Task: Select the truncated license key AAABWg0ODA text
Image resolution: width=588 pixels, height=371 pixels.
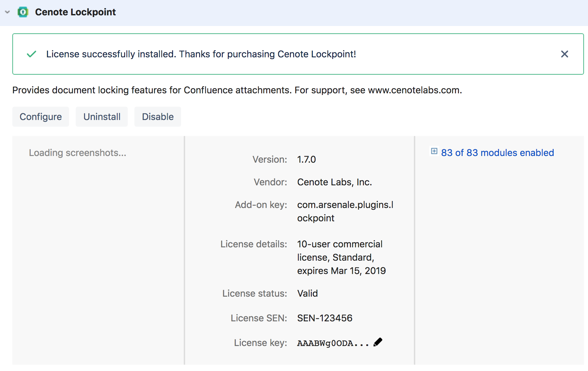Action: (333, 343)
